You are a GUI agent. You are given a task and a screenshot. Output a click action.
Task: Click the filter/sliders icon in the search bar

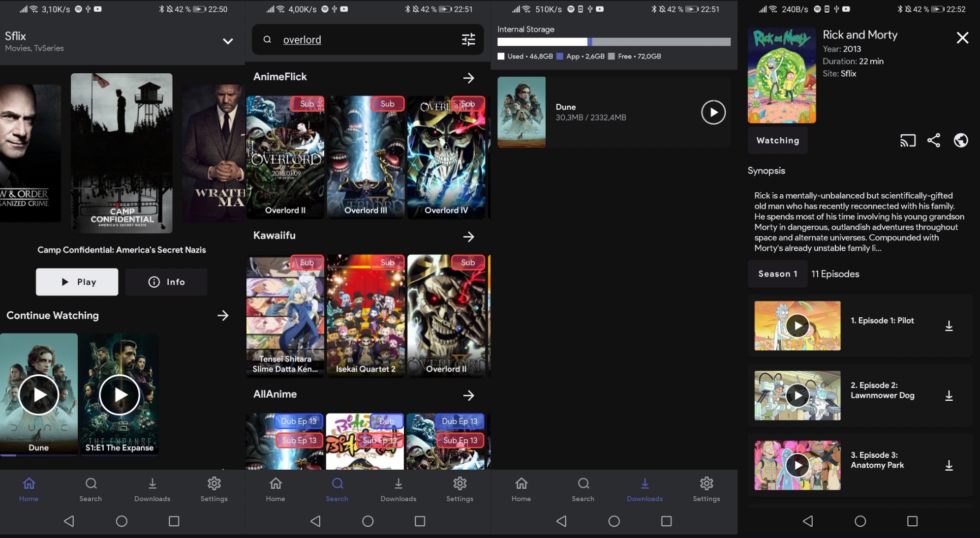click(469, 39)
